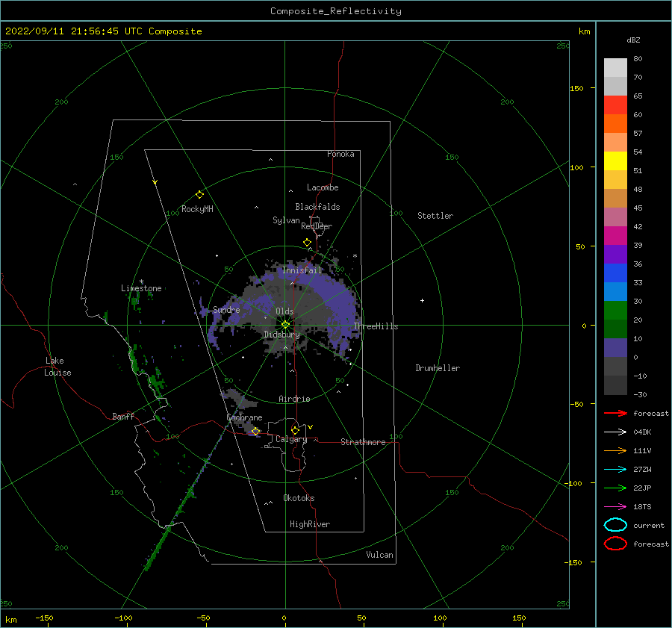Screen dimensions: 672x628
Task: Select the bright green 20-30 dBZ swatch
Action: coord(615,311)
